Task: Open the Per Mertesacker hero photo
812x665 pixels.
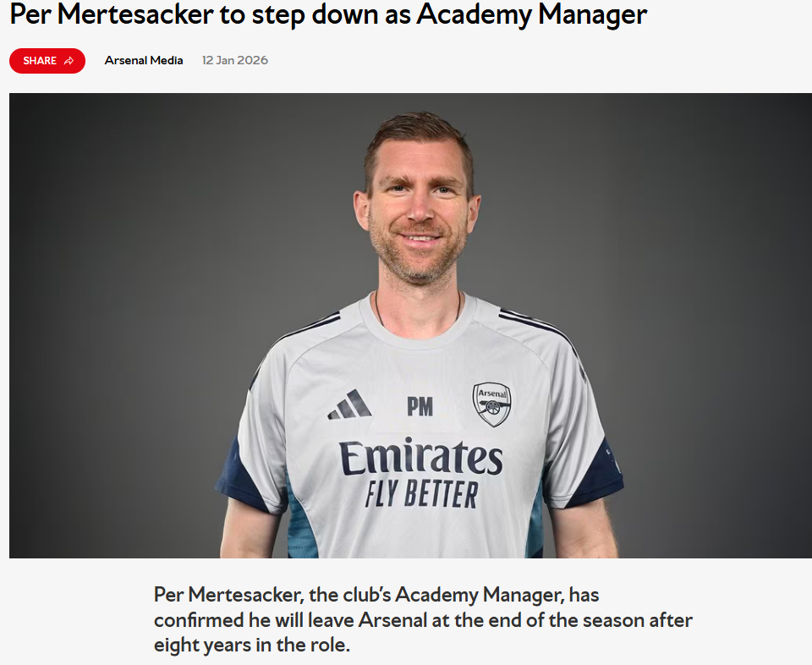Action: pyautogui.click(x=410, y=325)
